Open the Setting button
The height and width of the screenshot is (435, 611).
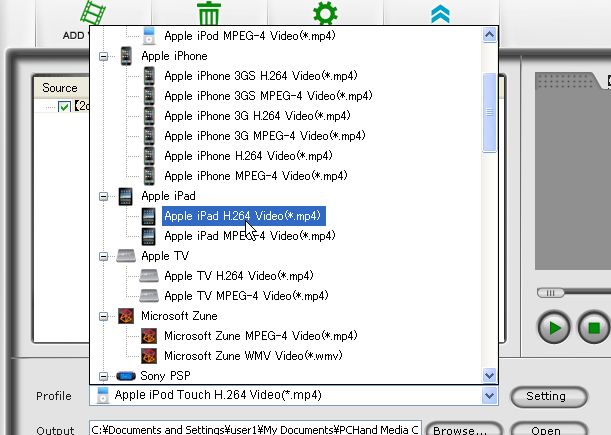tap(549, 397)
